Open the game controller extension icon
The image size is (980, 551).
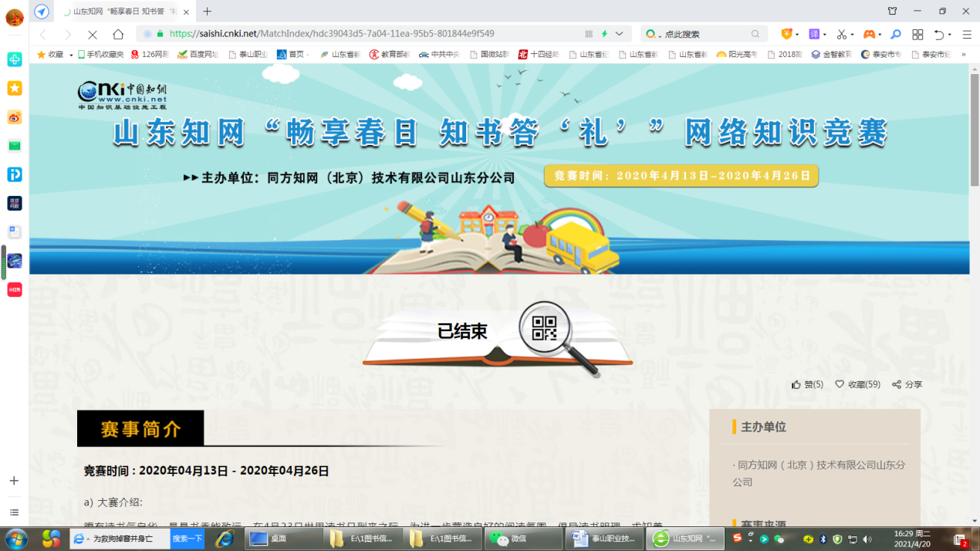coord(869,34)
